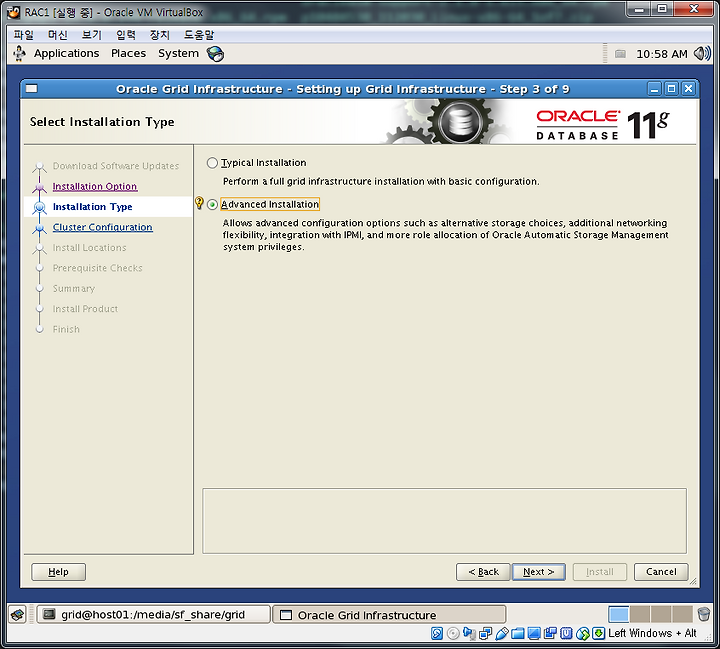Click the Help button
720x649 pixels.
point(58,572)
